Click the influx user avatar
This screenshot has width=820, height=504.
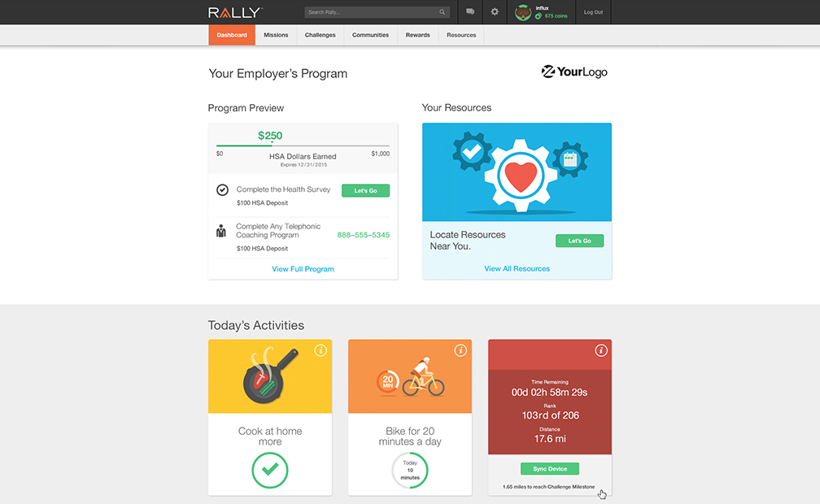tap(523, 12)
